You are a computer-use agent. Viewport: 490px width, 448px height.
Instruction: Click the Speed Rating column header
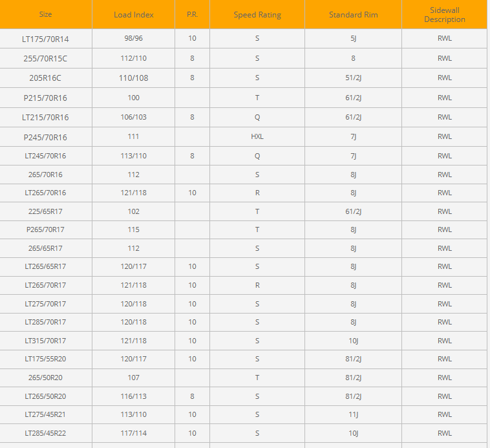tap(257, 15)
